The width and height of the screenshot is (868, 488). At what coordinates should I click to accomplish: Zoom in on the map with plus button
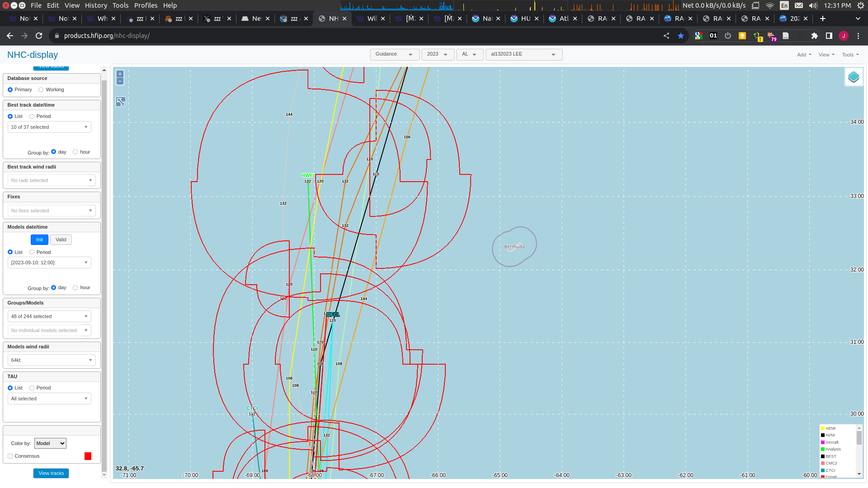coord(120,74)
